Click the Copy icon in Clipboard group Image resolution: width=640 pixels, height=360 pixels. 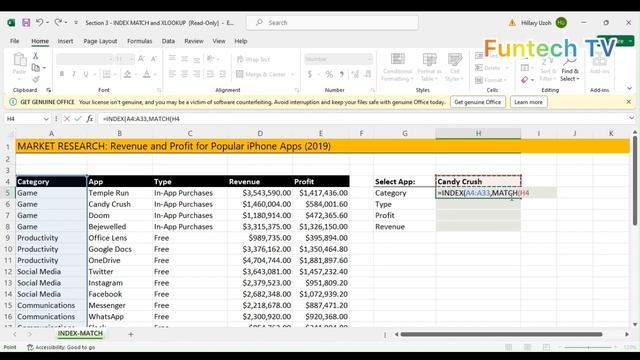tap(36, 67)
